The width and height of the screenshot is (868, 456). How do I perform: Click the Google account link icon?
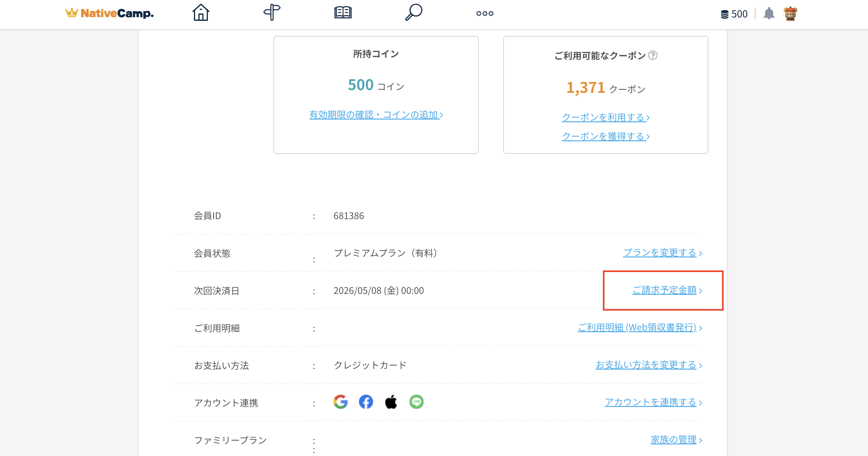[340, 402]
